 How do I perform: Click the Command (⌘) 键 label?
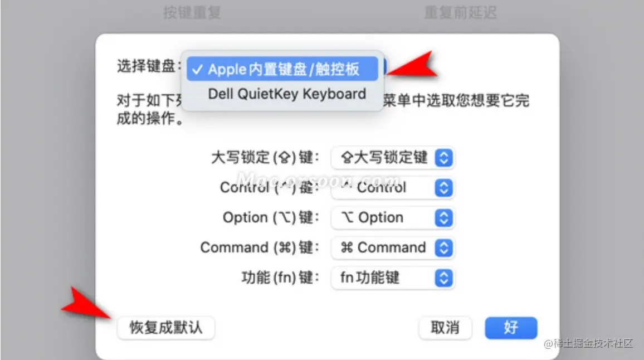click(260, 248)
